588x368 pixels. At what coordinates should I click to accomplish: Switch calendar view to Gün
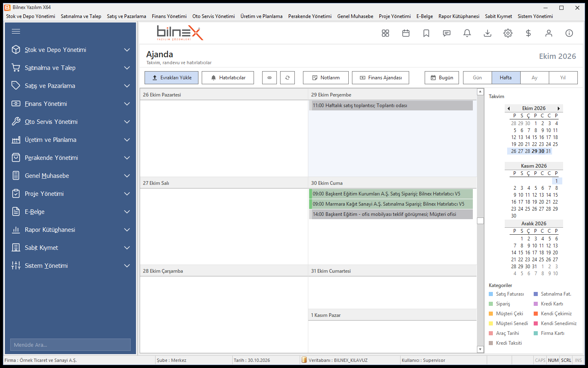[477, 78]
